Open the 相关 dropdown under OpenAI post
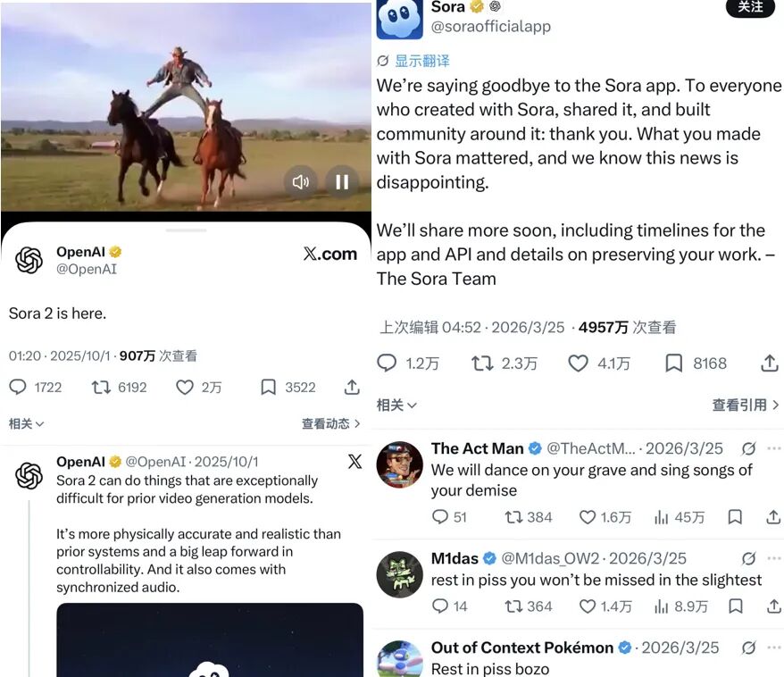The height and width of the screenshot is (677, 784). click(x=27, y=424)
